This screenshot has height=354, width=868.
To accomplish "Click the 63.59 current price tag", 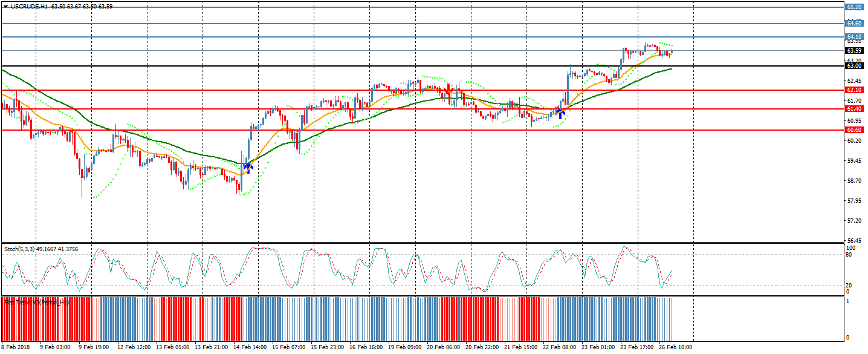I will (x=853, y=51).
